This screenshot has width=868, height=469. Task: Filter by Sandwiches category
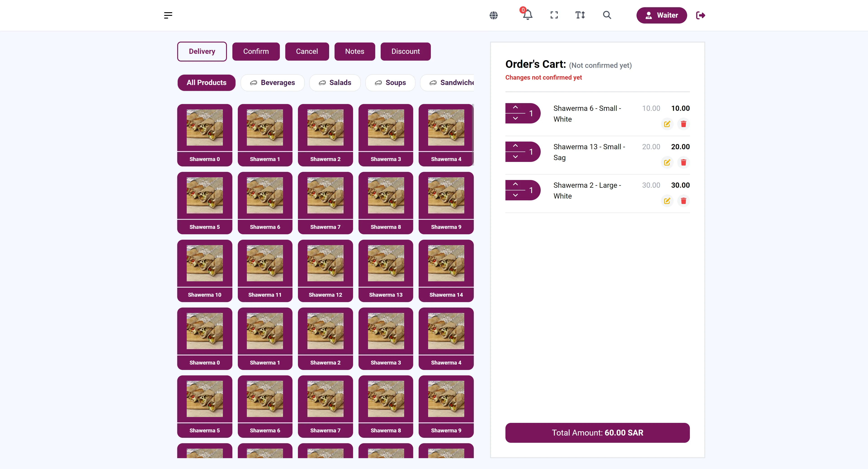(x=447, y=83)
